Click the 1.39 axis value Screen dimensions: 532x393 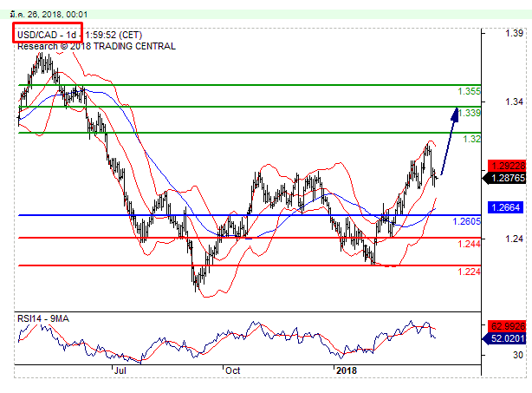[x=514, y=33]
